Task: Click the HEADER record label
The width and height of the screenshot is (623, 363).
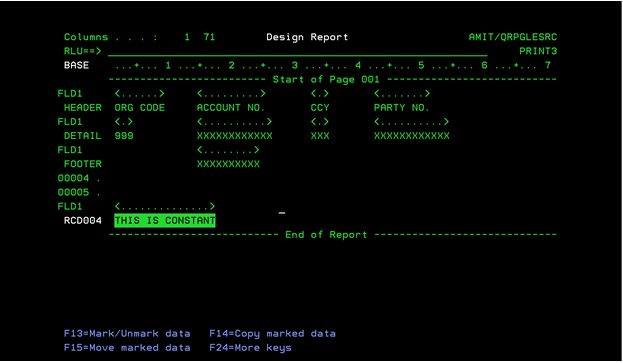Action: pyautogui.click(x=83, y=108)
